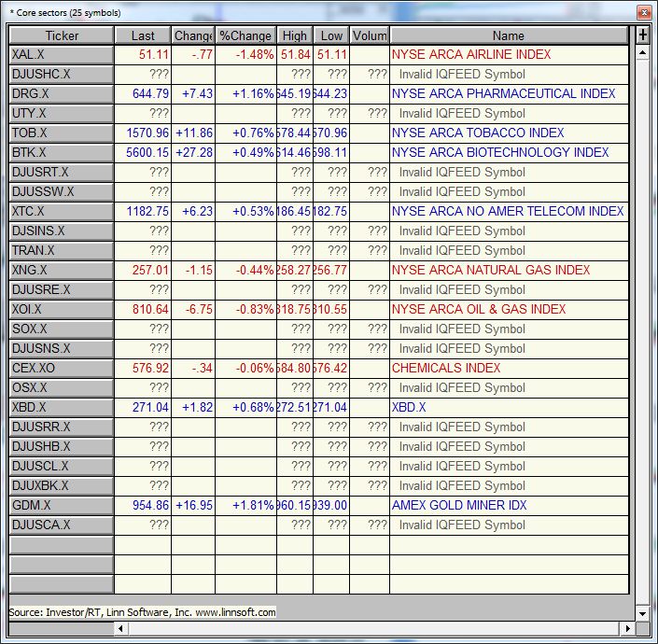The width and height of the screenshot is (658, 644).
Task: Select the BTK.X ticker button
Action: (x=62, y=152)
